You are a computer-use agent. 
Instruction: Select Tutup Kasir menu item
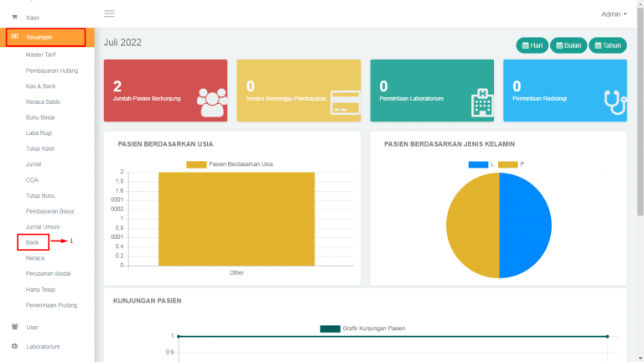40,148
